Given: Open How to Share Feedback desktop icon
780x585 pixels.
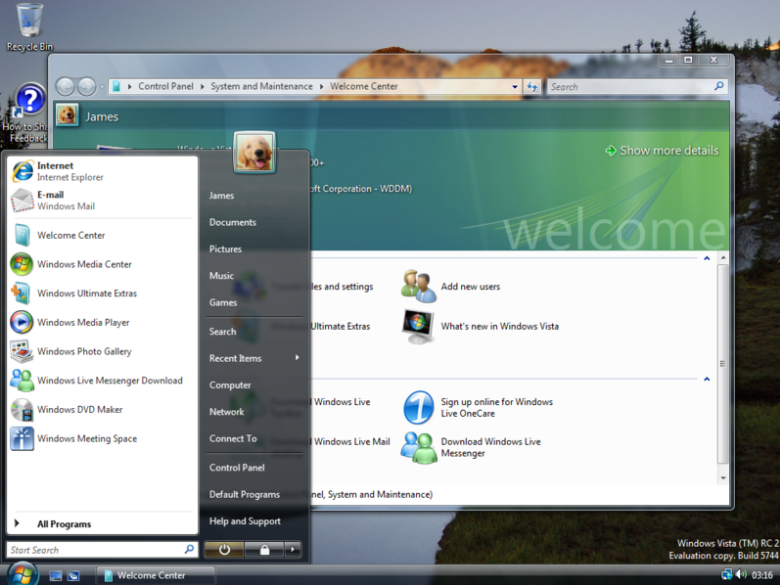Looking at the screenshot, I should (27, 112).
